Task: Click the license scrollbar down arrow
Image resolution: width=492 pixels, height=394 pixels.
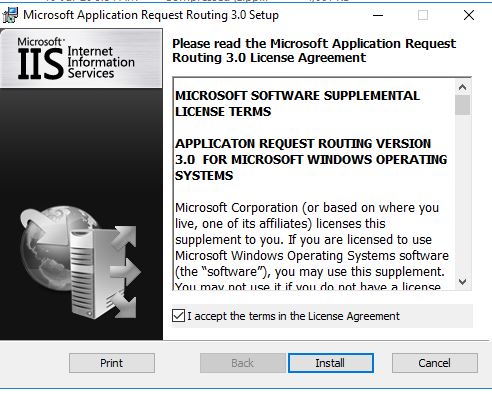Action: [462, 282]
